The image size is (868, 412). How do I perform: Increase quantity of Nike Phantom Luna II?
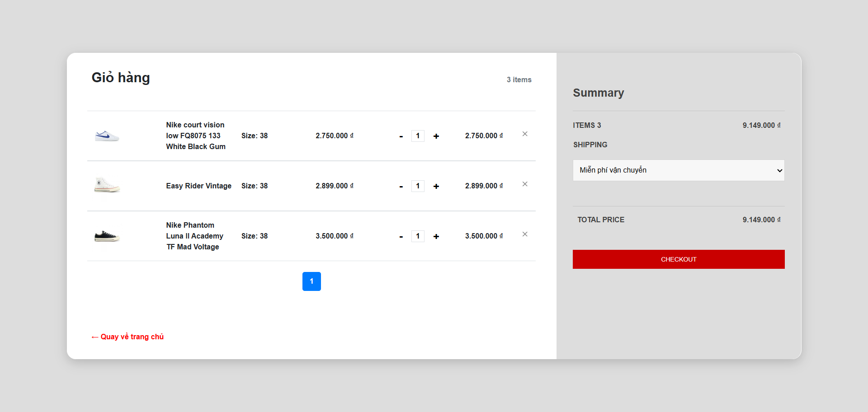point(436,236)
